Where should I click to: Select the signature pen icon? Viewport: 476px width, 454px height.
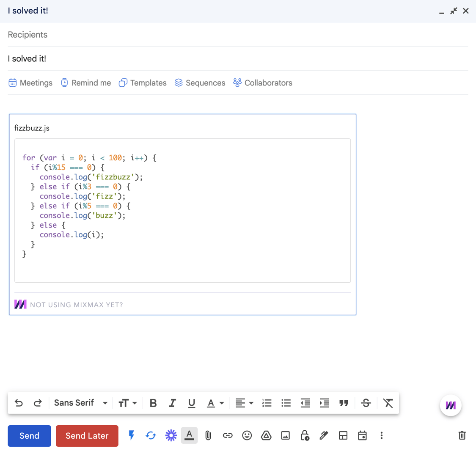click(x=324, y=435)
